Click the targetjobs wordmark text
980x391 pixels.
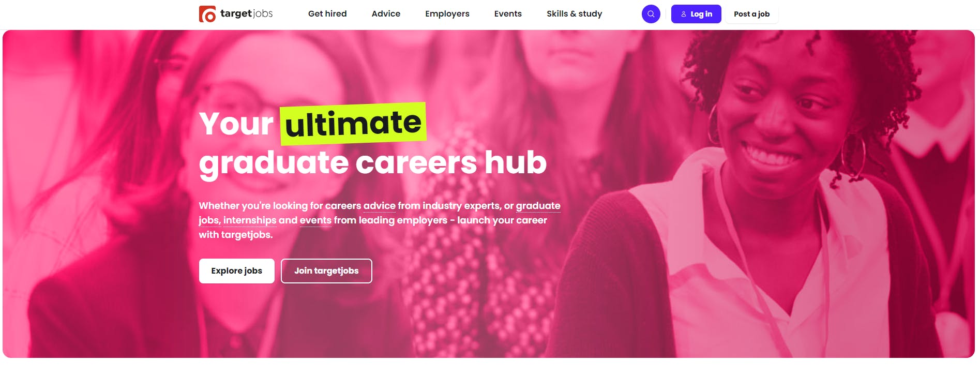[246, 14]
